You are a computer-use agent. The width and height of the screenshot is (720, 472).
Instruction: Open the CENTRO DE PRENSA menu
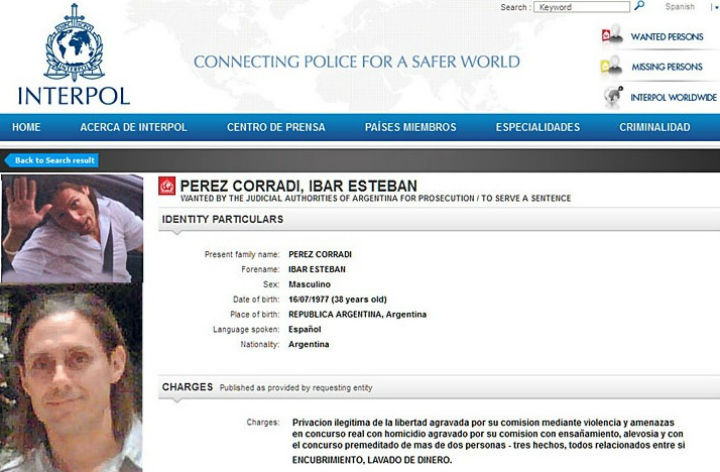[x=276, y=127]
